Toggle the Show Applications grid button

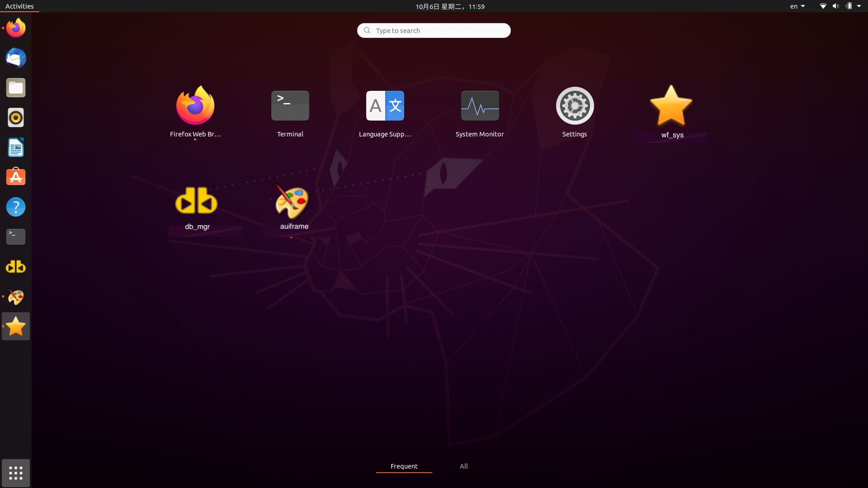click(16, 473)
